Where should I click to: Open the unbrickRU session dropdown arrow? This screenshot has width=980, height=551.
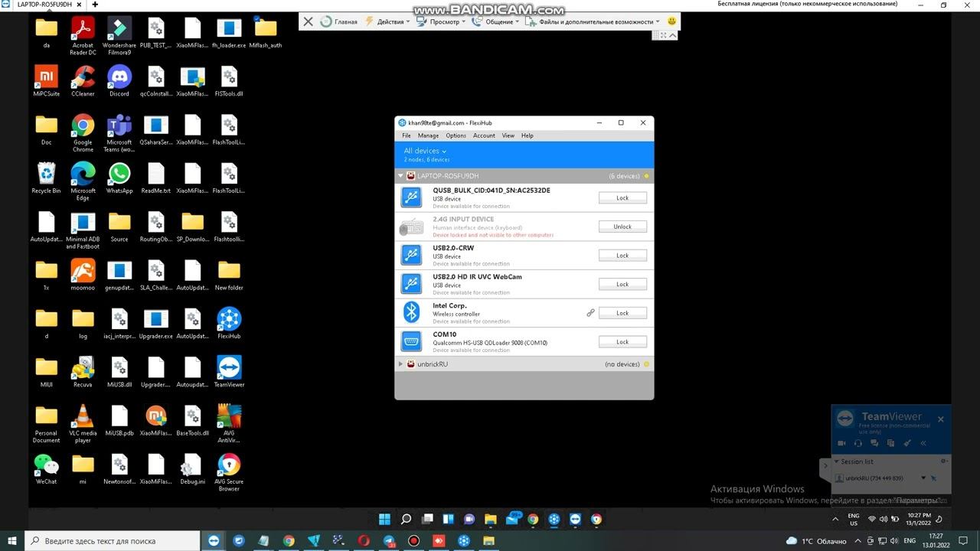pos(923,478)
